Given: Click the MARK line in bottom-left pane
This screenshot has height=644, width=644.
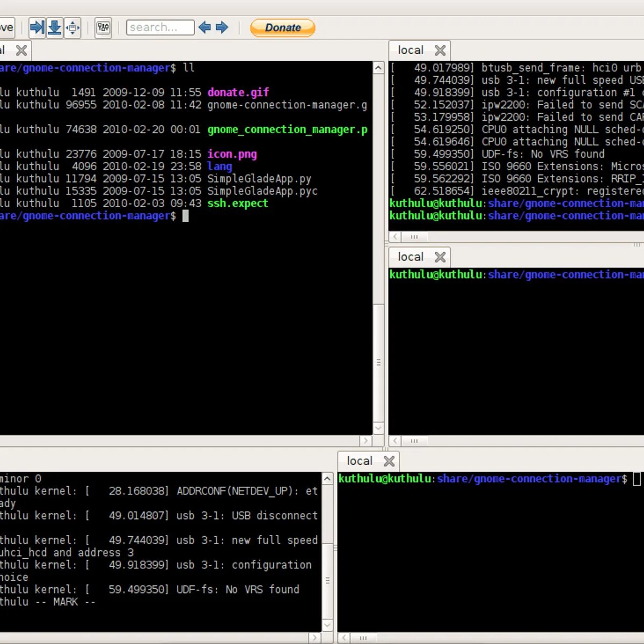Looking at the screenshot, I should pos(48,602).
